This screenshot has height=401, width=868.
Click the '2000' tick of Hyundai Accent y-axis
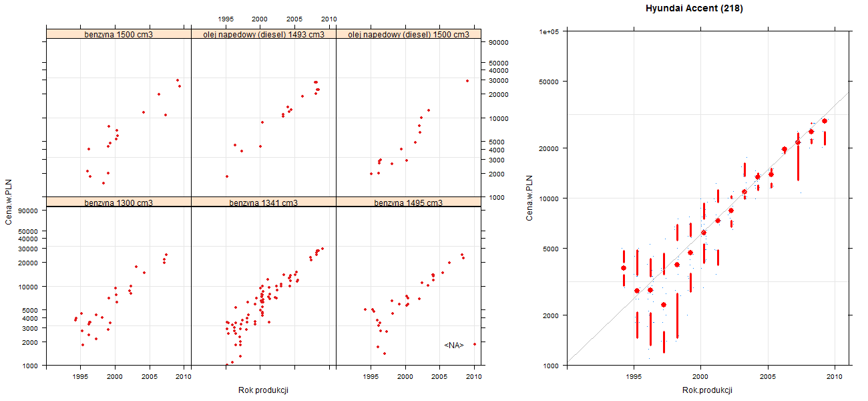[x=552, y=315]
